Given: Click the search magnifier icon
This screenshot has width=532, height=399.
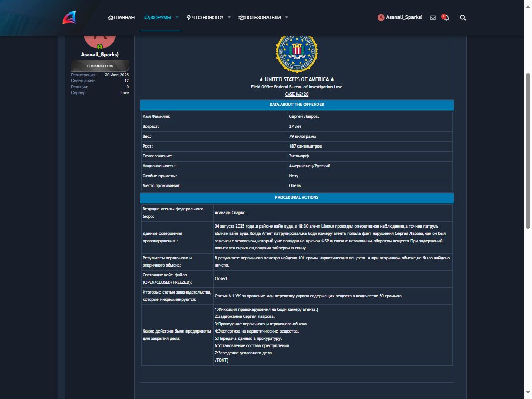Looking at the screenshot, I should point(463,18).
